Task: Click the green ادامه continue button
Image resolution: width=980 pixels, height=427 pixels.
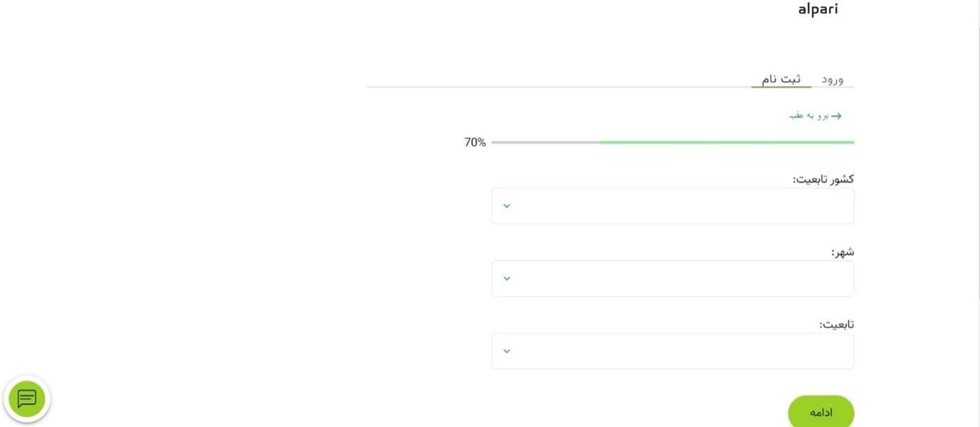Action: [821, 412]
